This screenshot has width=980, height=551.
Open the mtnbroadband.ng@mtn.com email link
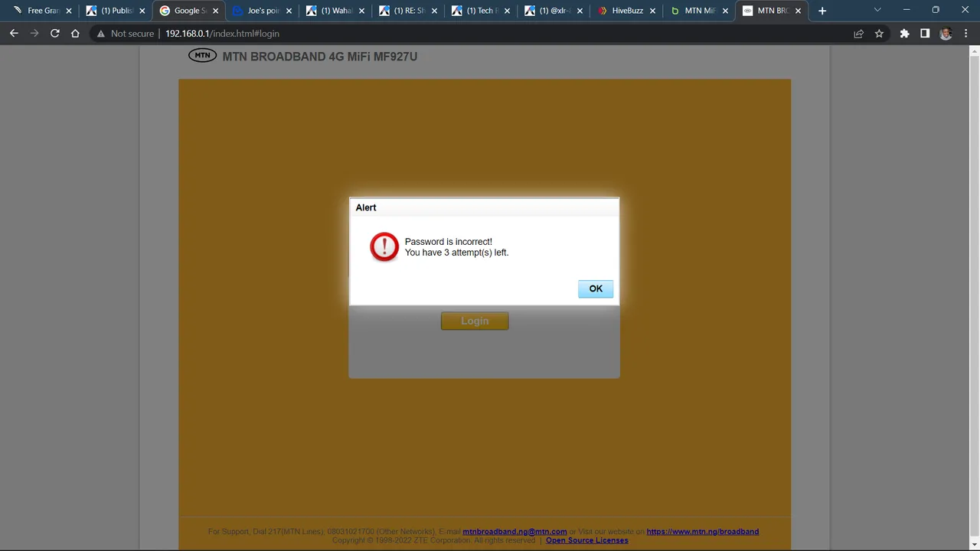[514, 532]
